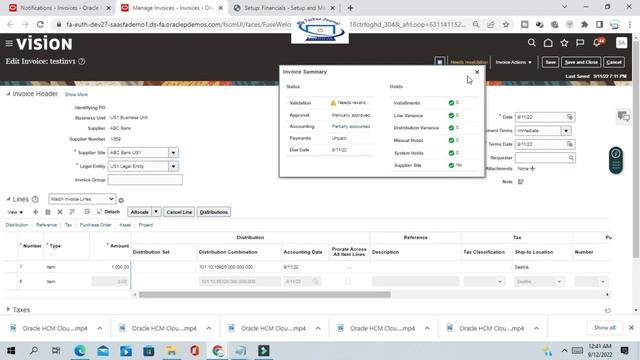Click Distributions button
This screenshot has height=360, width=640.
point(214,212)
